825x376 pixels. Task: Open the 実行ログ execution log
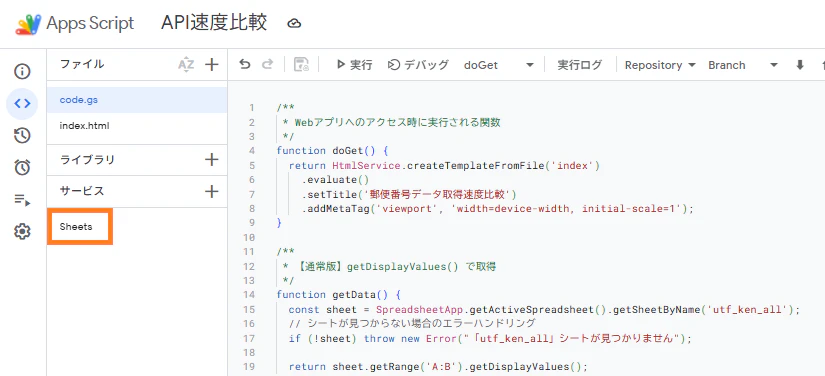579,65
